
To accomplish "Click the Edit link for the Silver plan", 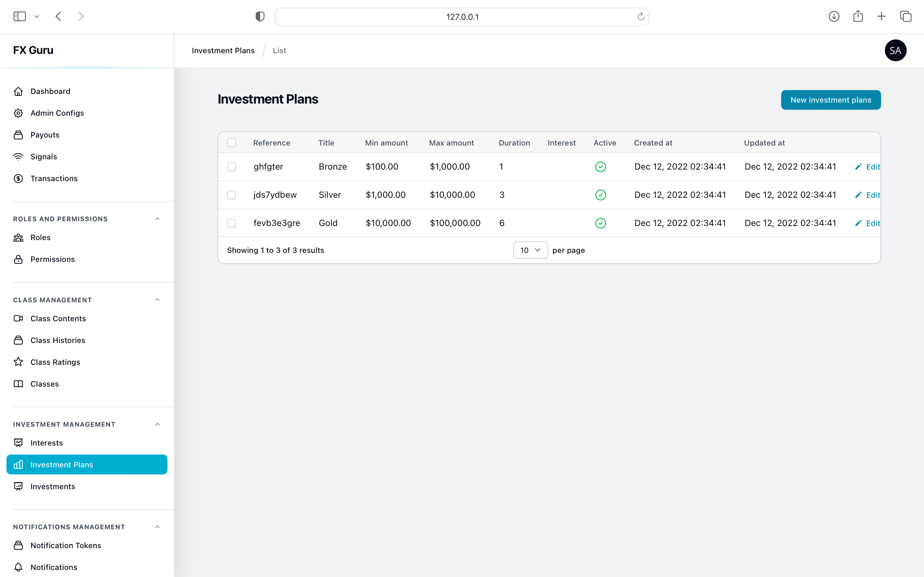I will point(872,195).
